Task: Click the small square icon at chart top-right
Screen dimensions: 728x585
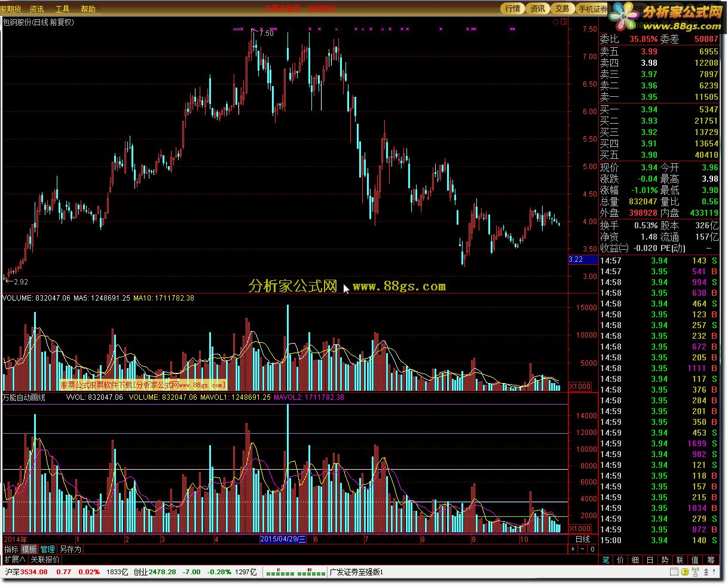Action: coord(562,22)
